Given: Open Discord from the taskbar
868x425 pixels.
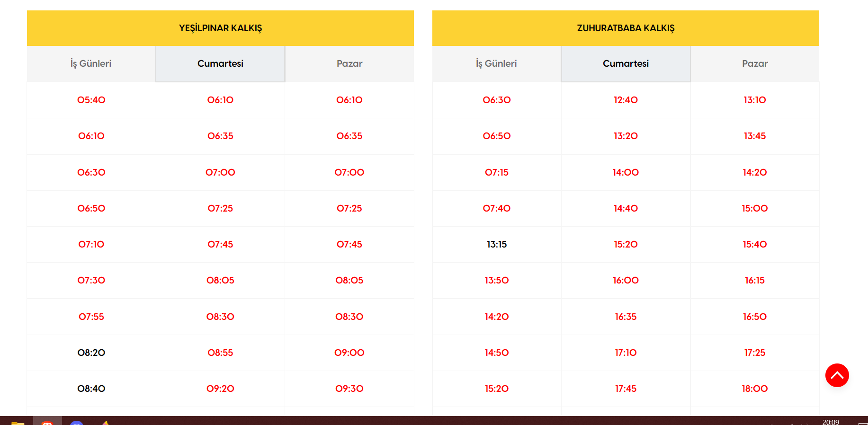Looking at the screenshot, I should click(77, 423).
